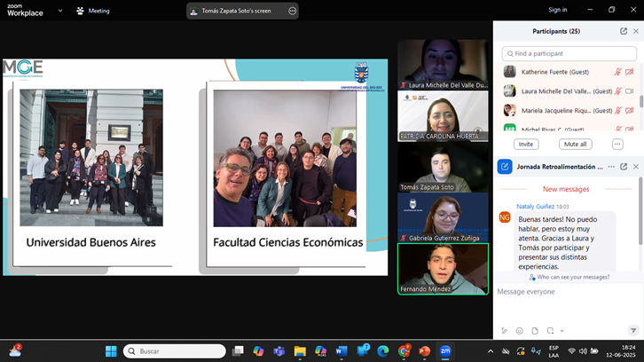Close the Participants panel
644x362 pixels.
tap(636, 31)
